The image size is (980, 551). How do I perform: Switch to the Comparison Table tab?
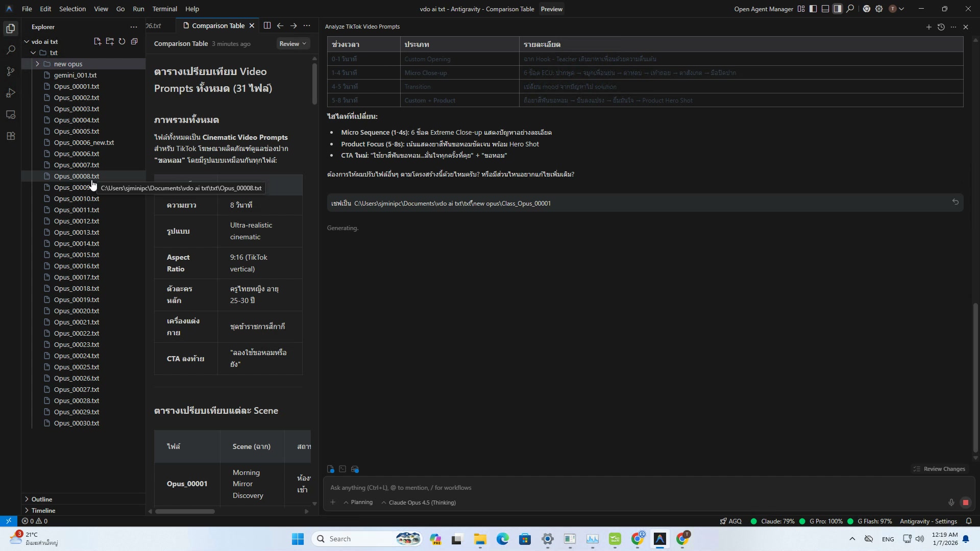[x=218, y=26]
